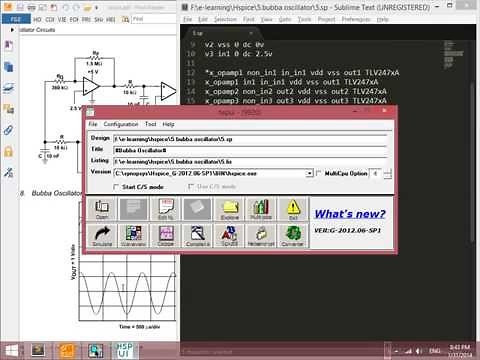
Task: Click the Exit warning-sign icon
Action: point(293,209)
